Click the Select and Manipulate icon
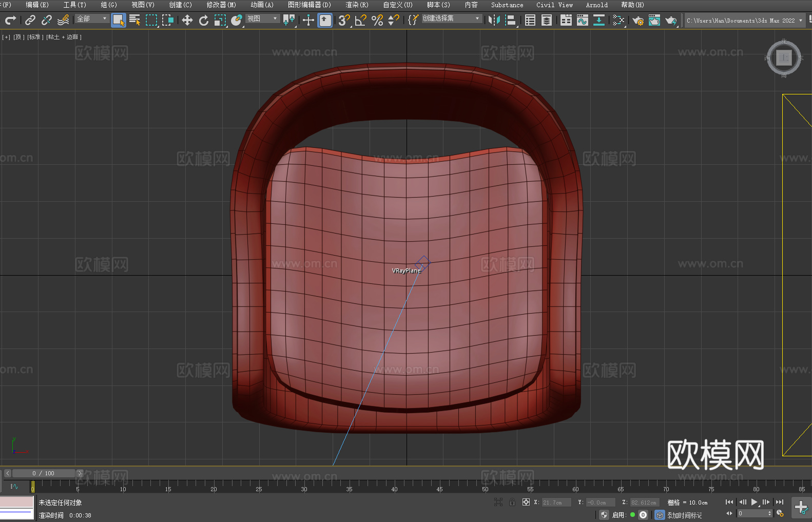 click(308, 20)
